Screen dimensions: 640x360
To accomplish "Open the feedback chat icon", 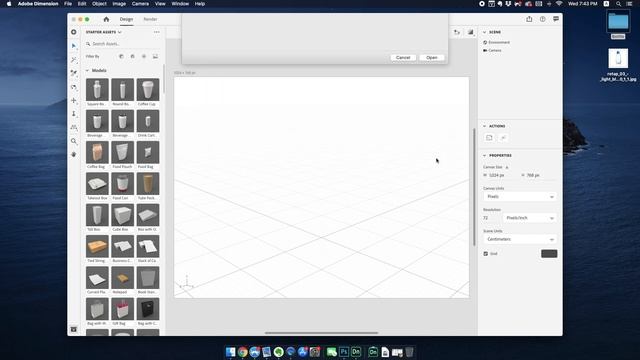I will (x=556, y=19).
